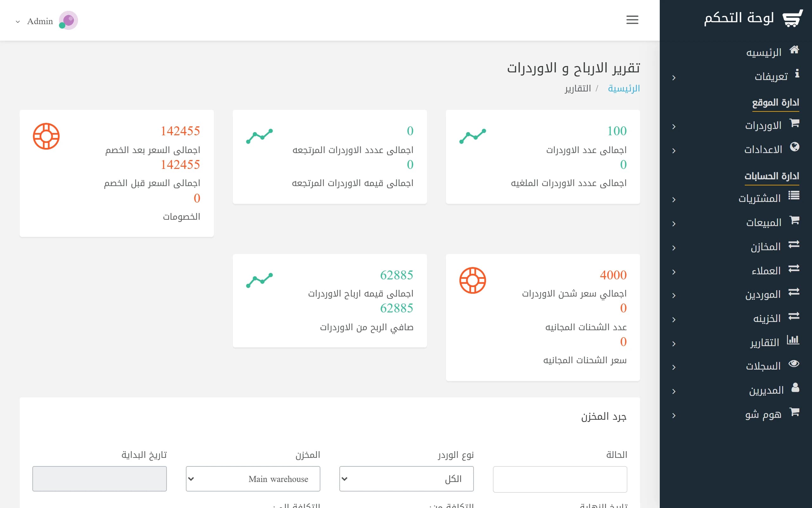
Task: Open the المخزن Main warehouse dropdown
Action: (x=253, y=479)
